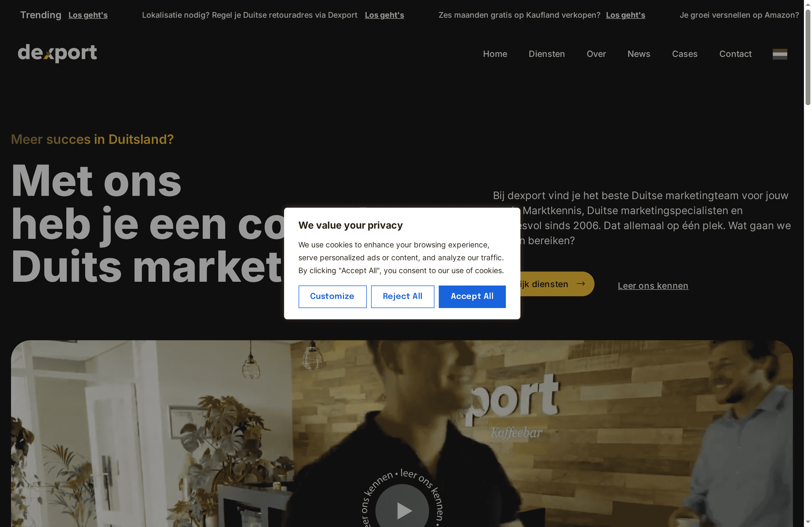Customize cookie preferences
Image resolution: width=812 pixels, height=527 pixels.
click(x=332, y=297)
